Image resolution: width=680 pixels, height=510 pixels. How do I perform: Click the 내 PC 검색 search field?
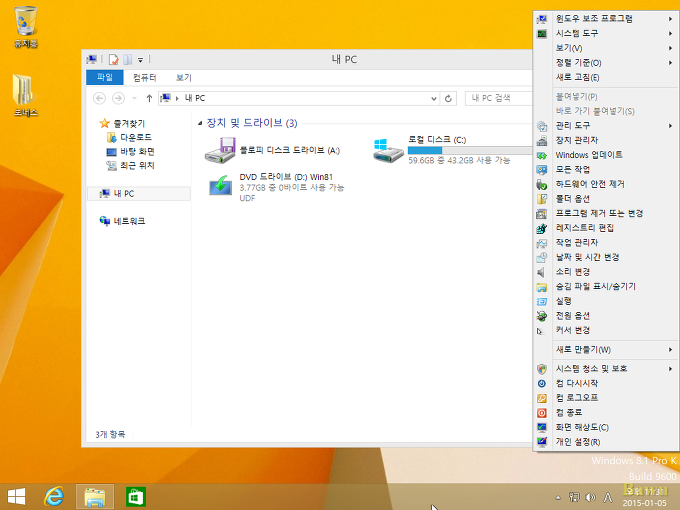(x=499, y=98)
